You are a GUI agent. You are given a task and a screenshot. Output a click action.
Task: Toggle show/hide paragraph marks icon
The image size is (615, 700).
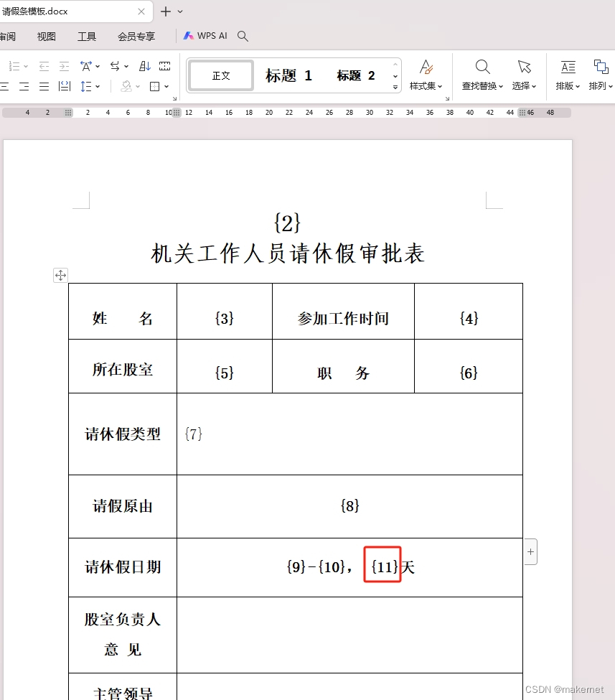(164, 67)
